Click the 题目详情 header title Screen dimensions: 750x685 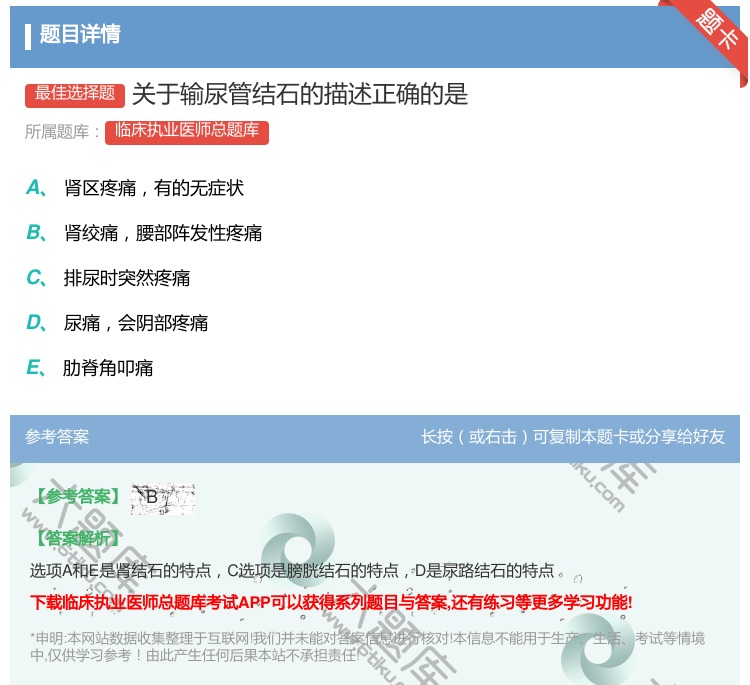tap(80, 34)
